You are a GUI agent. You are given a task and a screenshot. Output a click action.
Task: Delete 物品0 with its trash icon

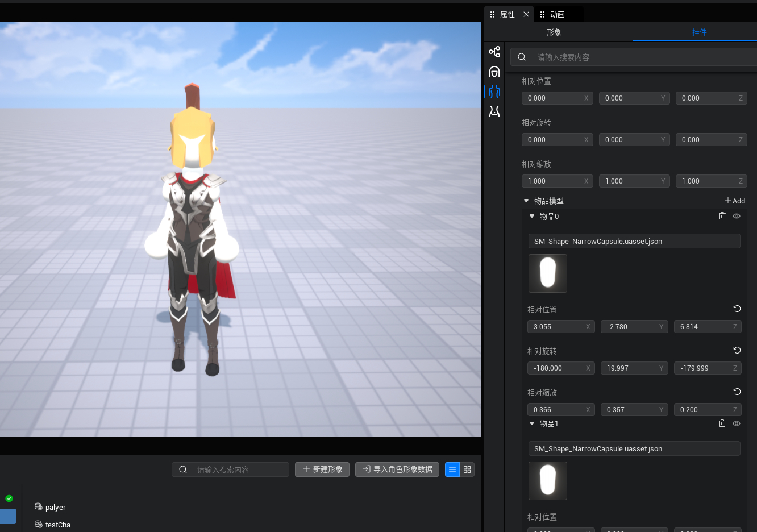(722, 216)
